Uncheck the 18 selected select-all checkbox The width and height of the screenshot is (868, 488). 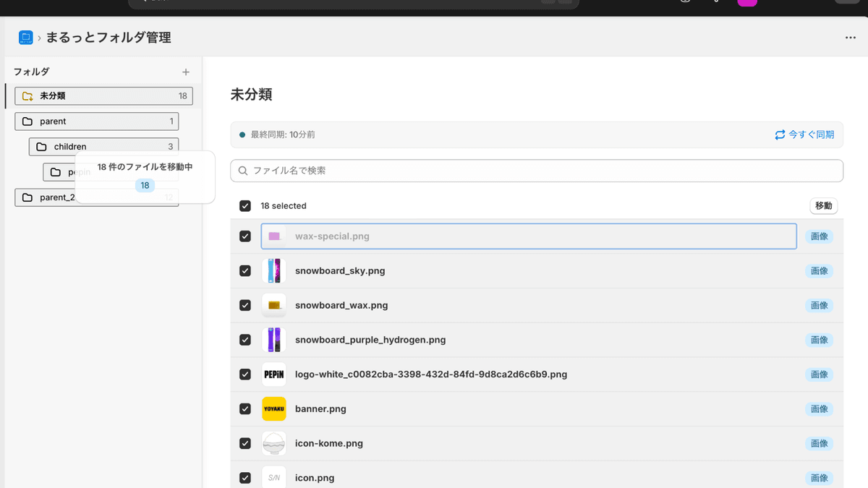(x=245, y=205)
